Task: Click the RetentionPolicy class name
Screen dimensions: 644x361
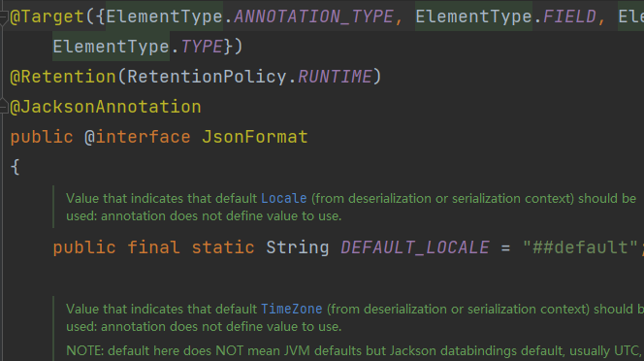Action: [x=207, y=77]
